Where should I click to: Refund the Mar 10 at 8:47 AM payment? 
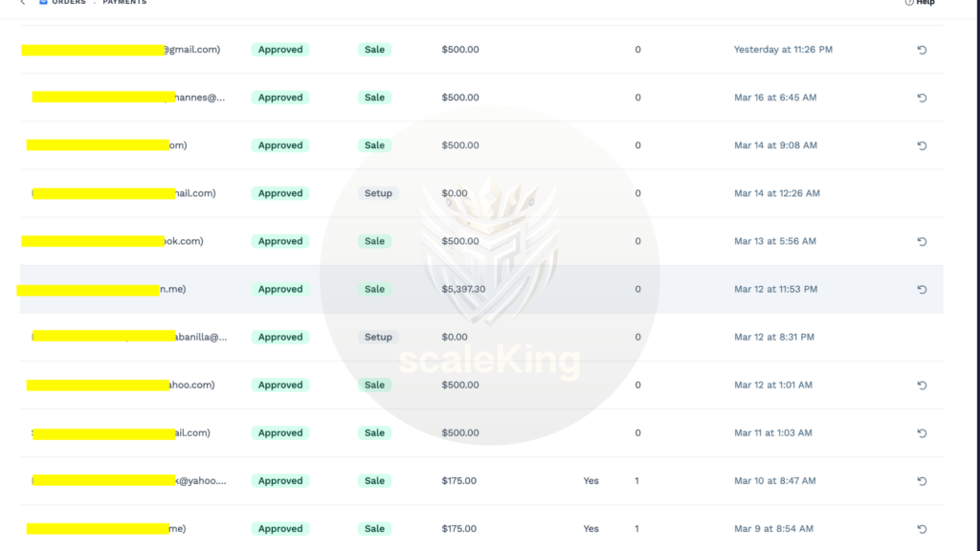coord(922,481)
